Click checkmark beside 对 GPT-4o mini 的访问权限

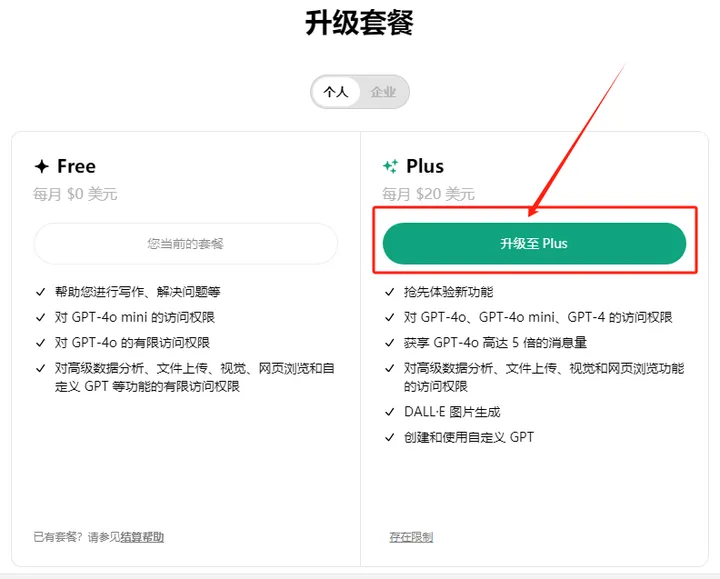pyautogui.click(x=40, y=317)
